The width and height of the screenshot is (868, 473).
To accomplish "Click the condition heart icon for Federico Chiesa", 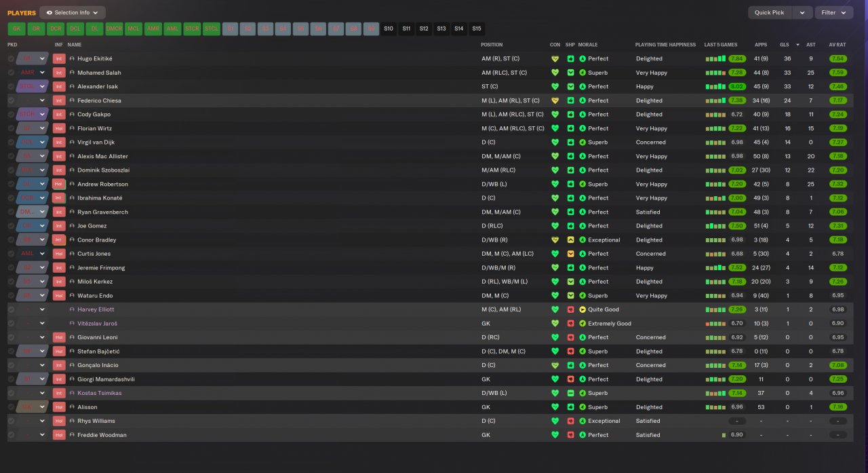I will click(x=555, y=100).
